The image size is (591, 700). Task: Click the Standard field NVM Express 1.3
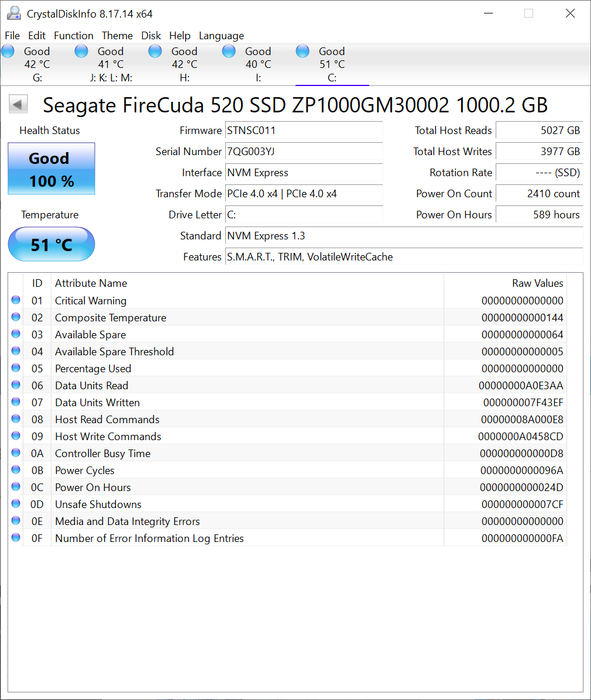(404, 236)
